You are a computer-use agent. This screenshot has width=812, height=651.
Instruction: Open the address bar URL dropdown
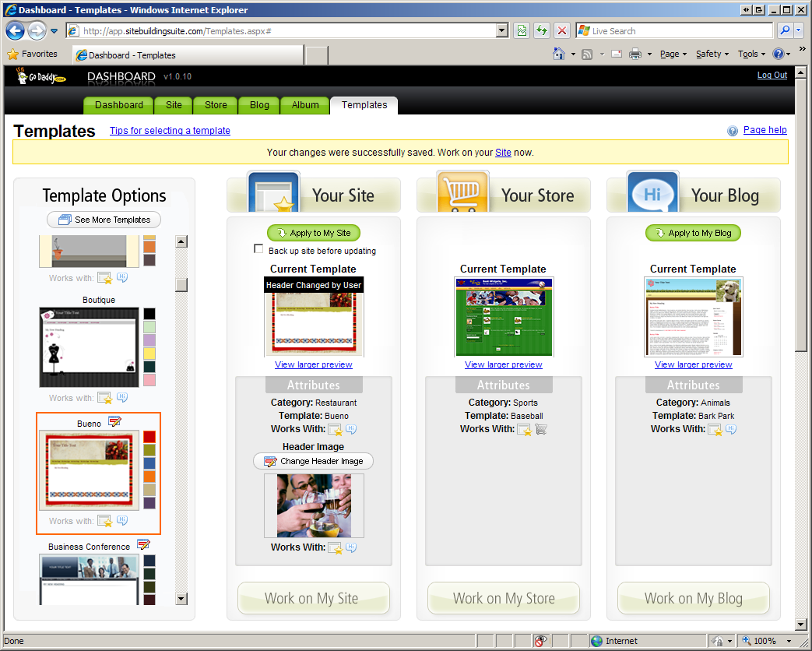coord(501,31)
